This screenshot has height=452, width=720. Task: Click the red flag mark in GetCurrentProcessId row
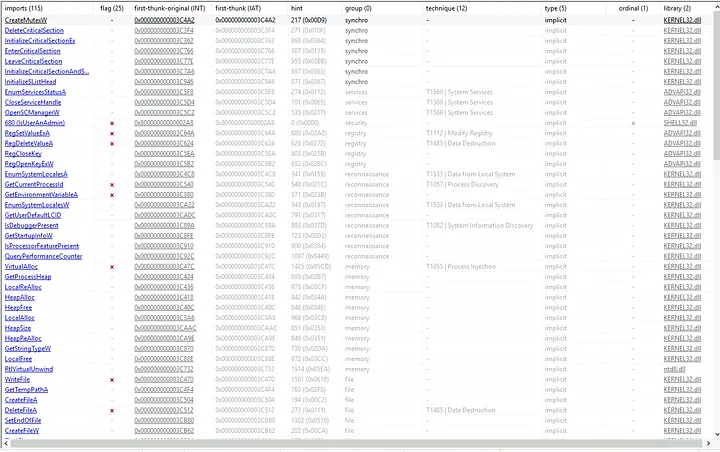112,185
